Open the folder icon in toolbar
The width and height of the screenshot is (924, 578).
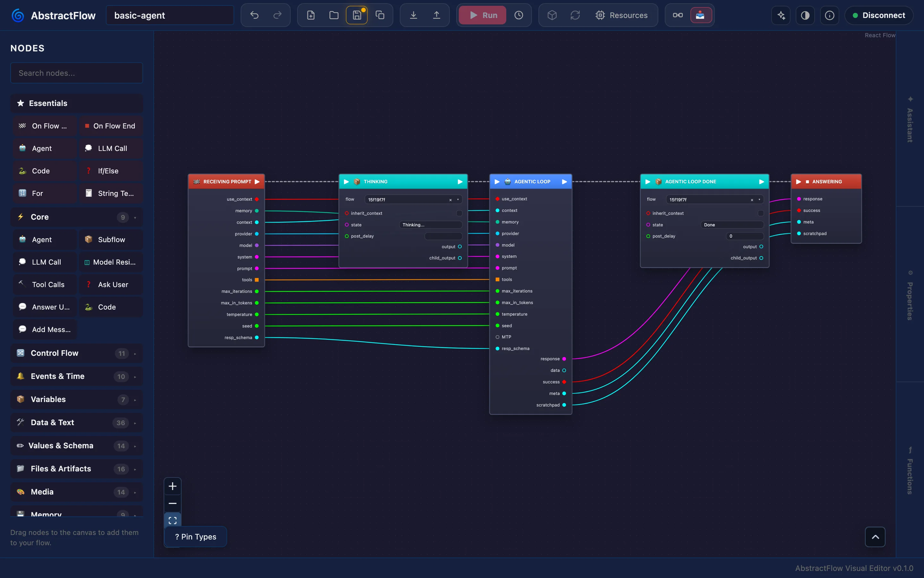(334, 15)
